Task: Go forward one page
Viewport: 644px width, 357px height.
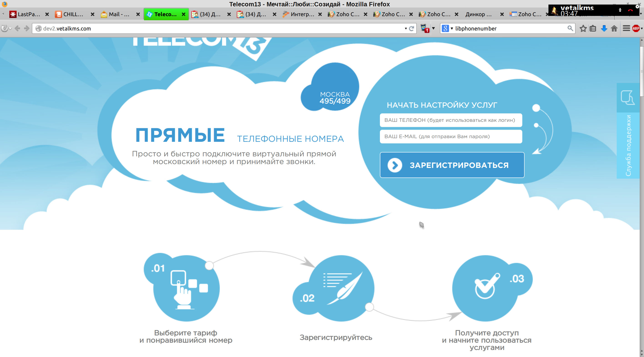Action: (x=26, y=28)
